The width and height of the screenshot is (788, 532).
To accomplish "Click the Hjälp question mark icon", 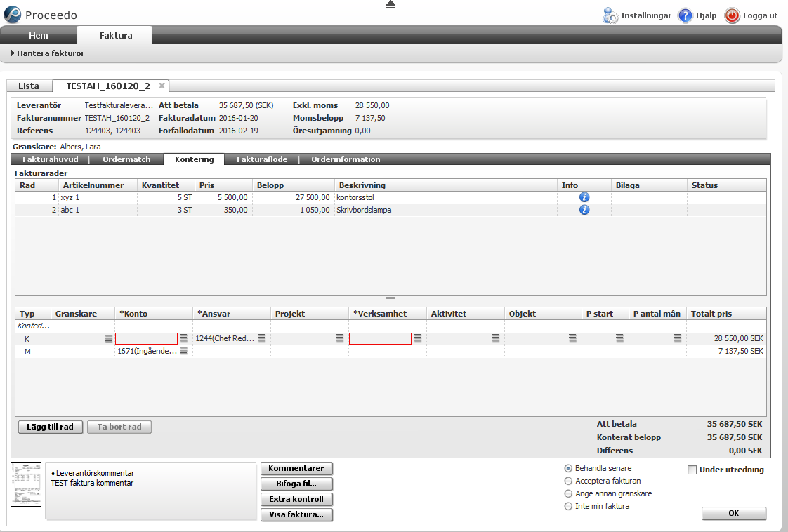I will pos(685,15).
